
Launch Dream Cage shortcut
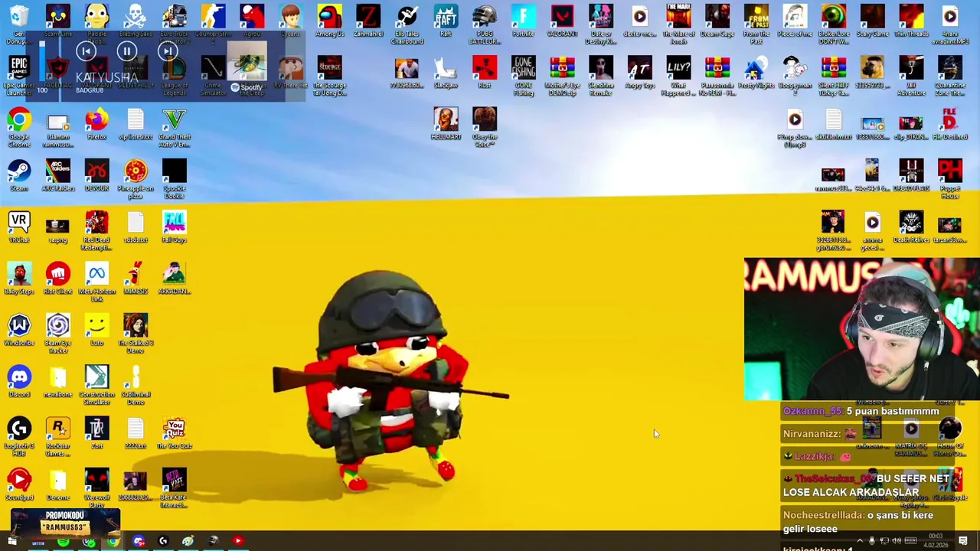(x=717, y=21)
